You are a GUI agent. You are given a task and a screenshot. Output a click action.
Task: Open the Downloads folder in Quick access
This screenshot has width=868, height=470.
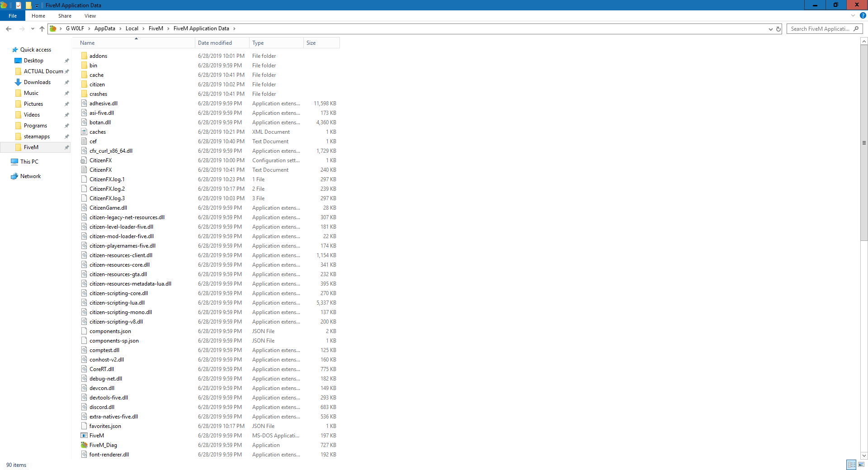[x=37, y=82]
